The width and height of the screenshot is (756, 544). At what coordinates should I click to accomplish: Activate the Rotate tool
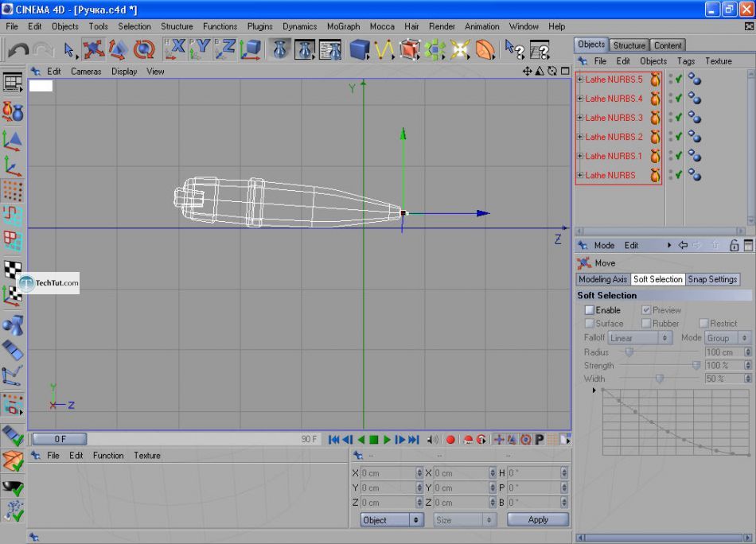[x=144, y=49]
